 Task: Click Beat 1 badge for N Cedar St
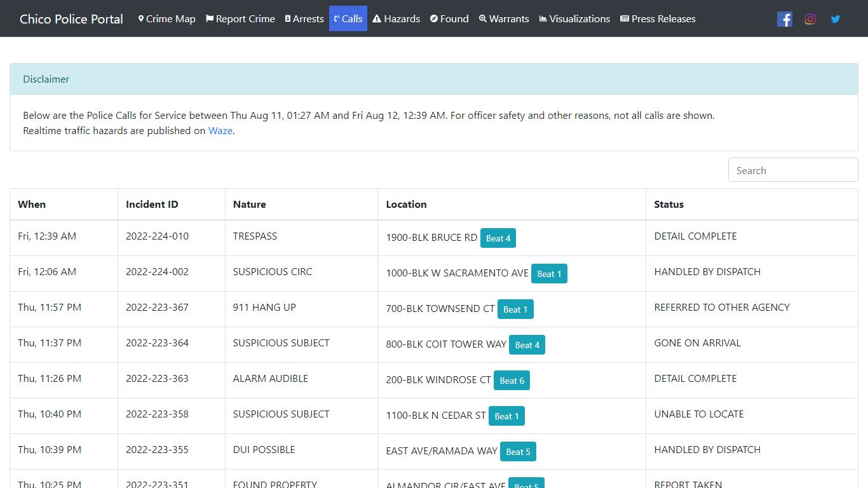506,416
